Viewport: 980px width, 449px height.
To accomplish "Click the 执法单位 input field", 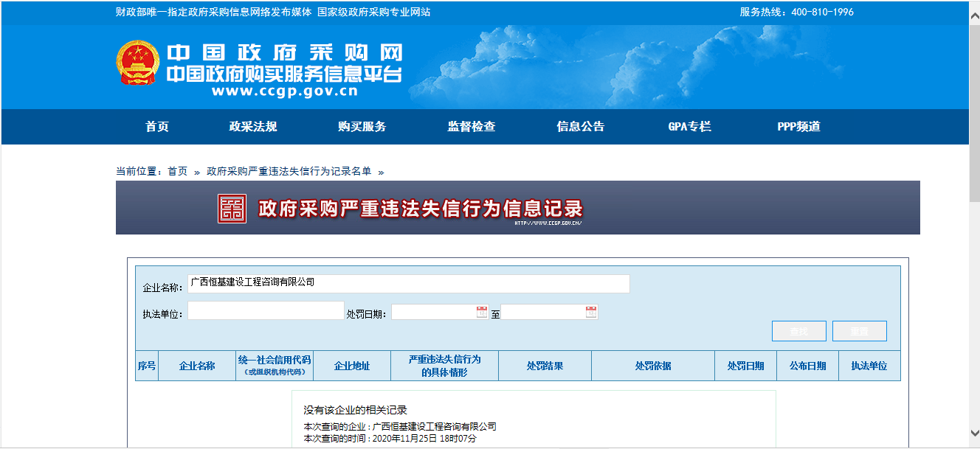I will 266,310.
